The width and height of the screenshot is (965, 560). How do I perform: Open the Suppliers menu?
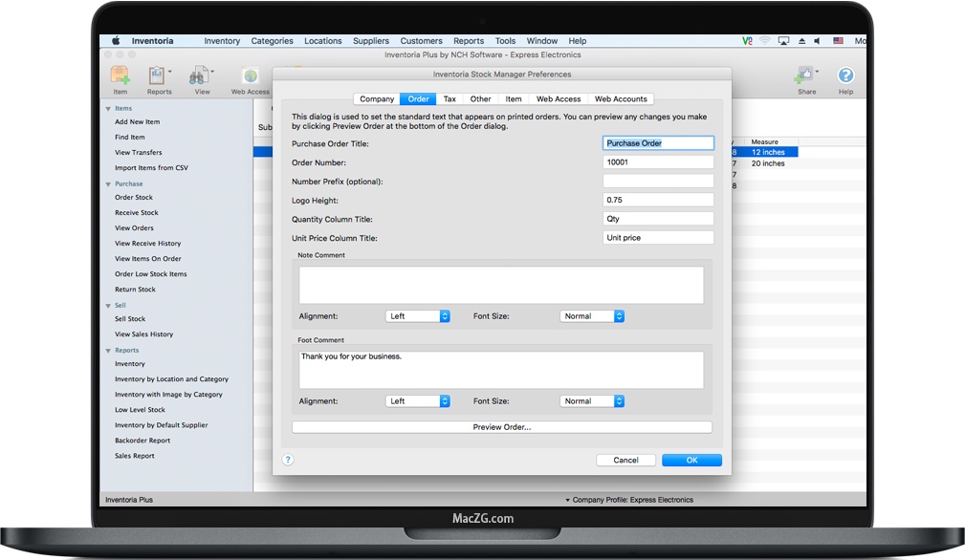(x=370, y=40)
